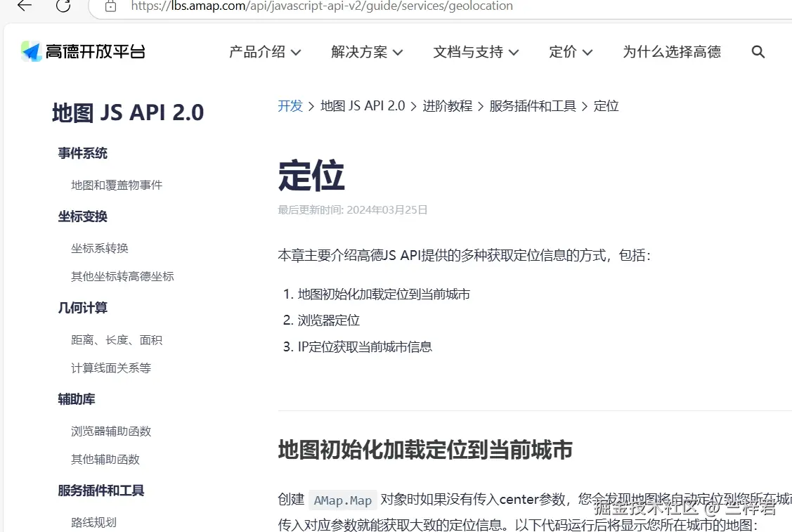Screen dimensions: 792x532
Task: Select 服务插件和工具 sidebar section
Action: pos(101,491)
